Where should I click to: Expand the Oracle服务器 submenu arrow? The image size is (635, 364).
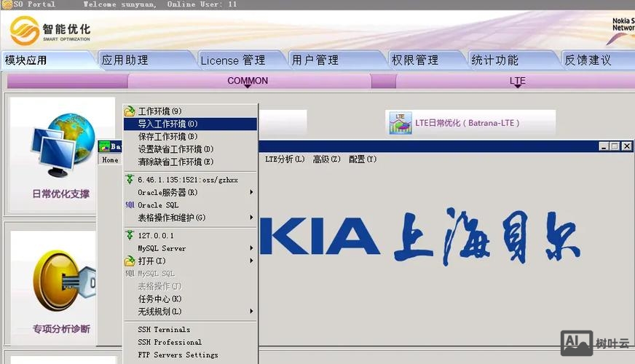251,192
